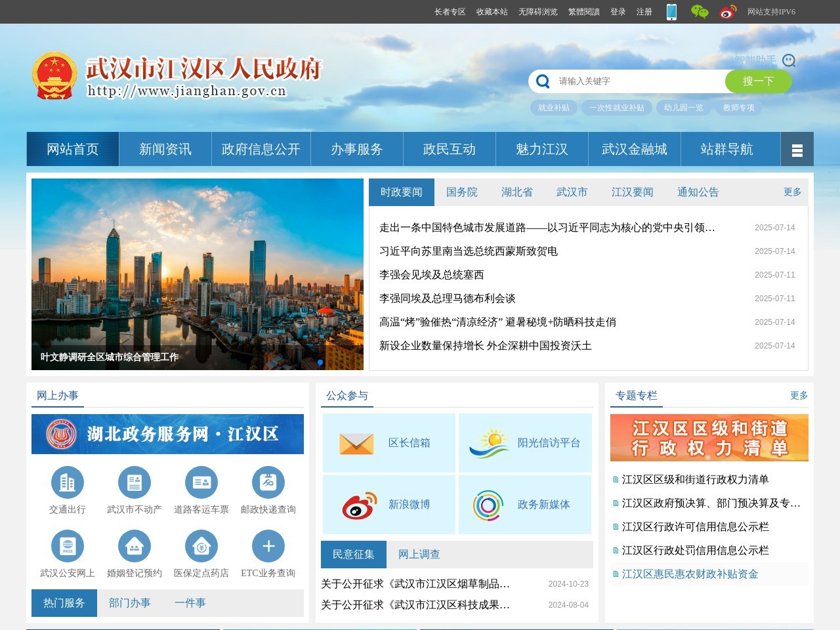Viewport: 840px width, 630px height.
Task: Switch to the 时政要闻 news tab
Action: click(x=402, y=192)
